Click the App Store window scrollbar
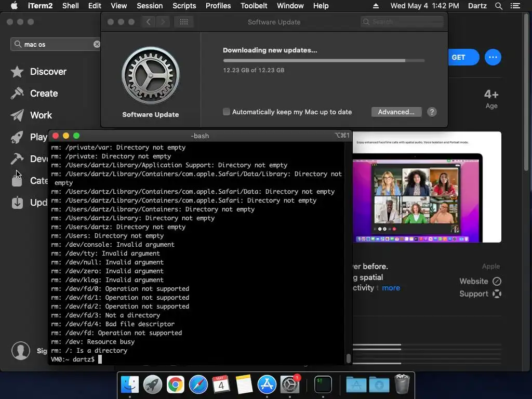 527,94
